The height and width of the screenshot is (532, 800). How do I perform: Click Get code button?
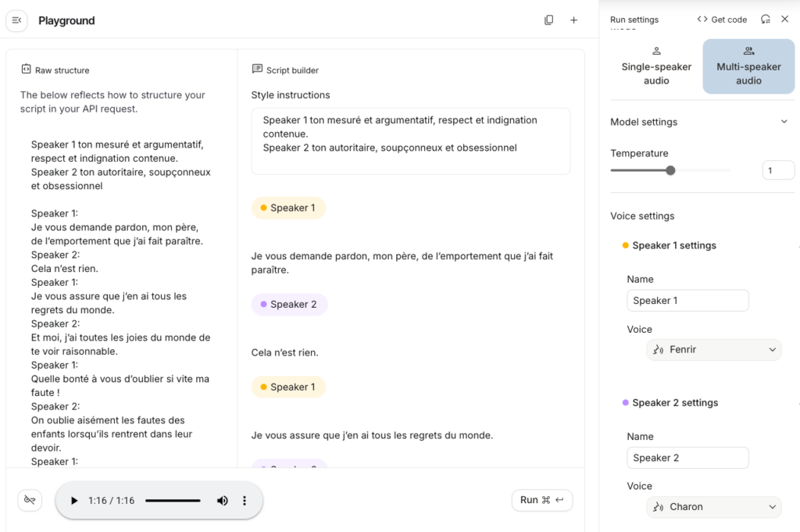click(x=722, y=20)
